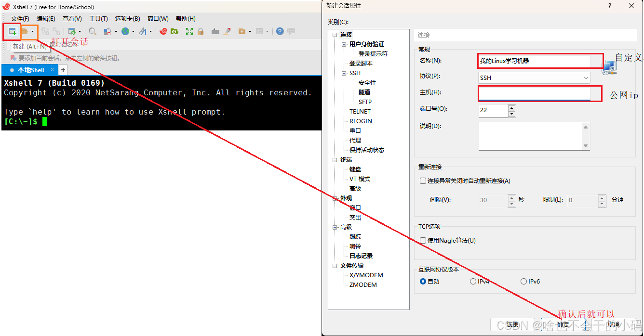644x336 pixels.
Task: Open the 帮助(H) menu
Action: click(x=186, y=19)
